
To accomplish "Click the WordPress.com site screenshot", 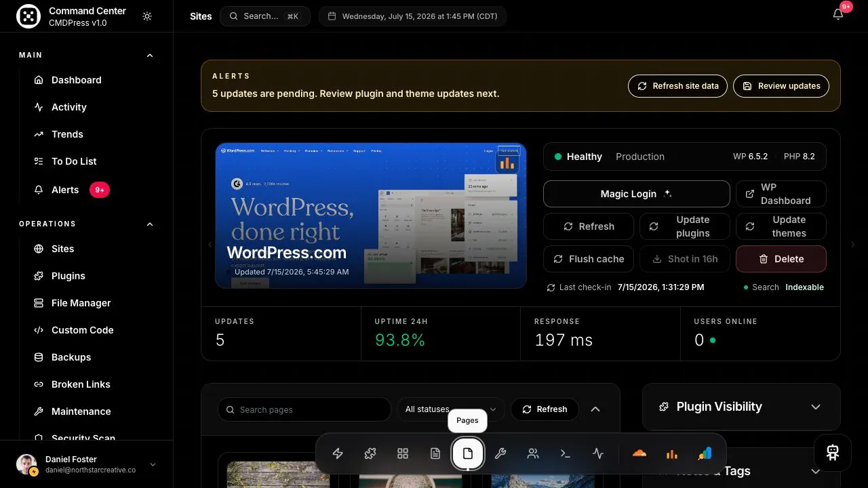I will point(371,216).
